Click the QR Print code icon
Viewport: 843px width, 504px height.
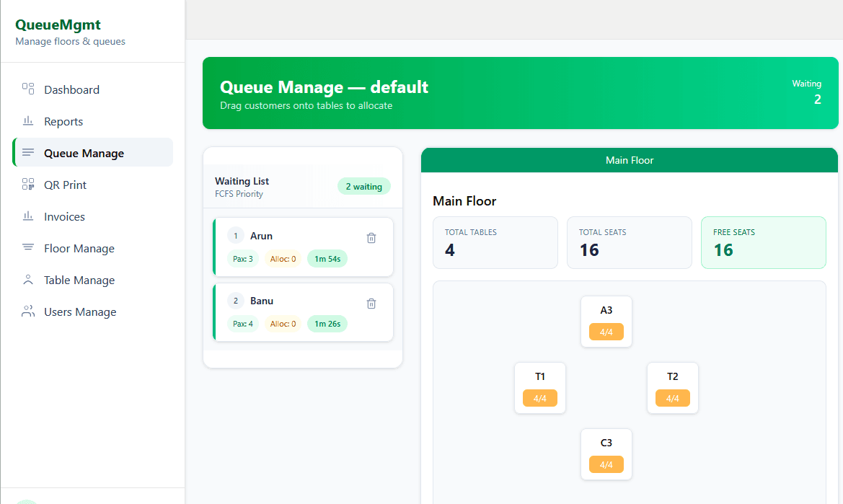point(28,185)
